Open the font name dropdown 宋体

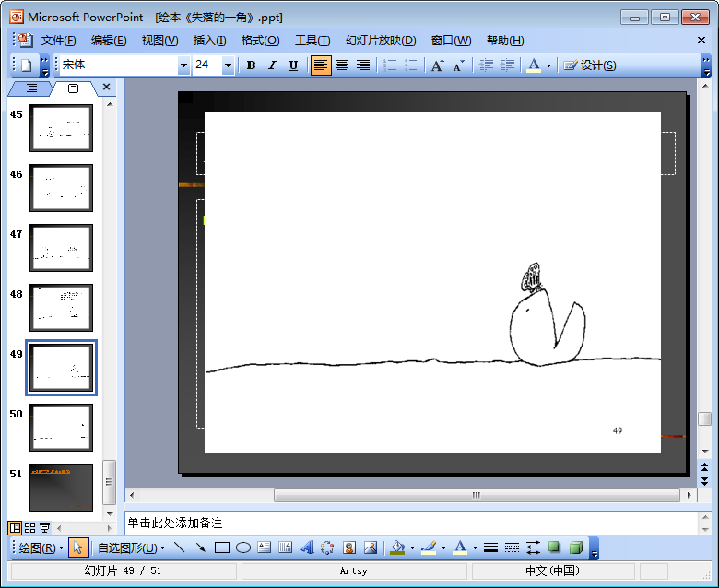click(x=183, y=65)
